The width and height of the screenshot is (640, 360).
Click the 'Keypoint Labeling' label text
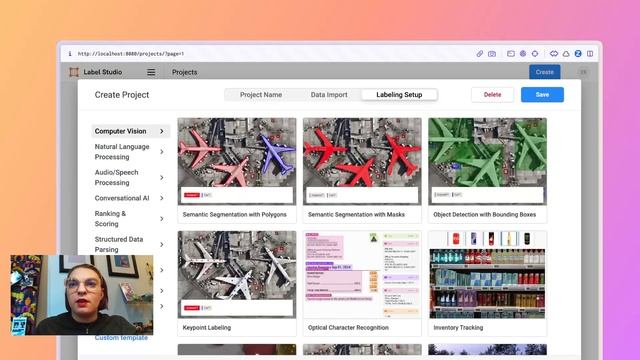coord(207,328)
